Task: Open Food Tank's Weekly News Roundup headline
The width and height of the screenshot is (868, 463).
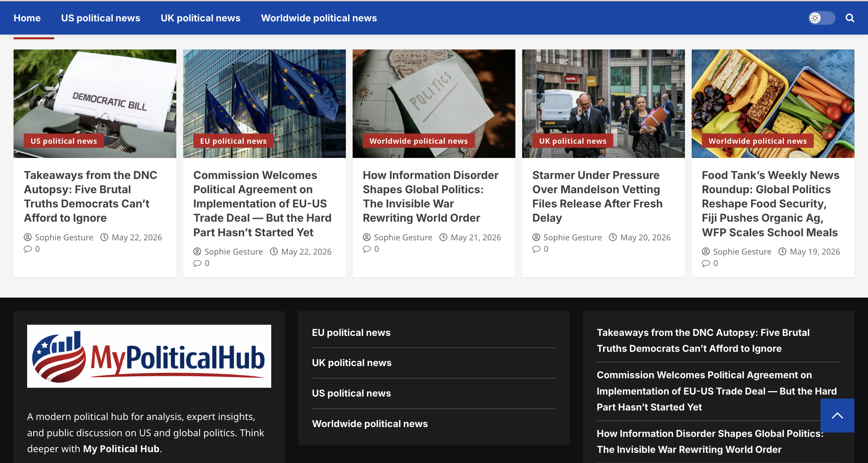Action: [x=771, y=204]
